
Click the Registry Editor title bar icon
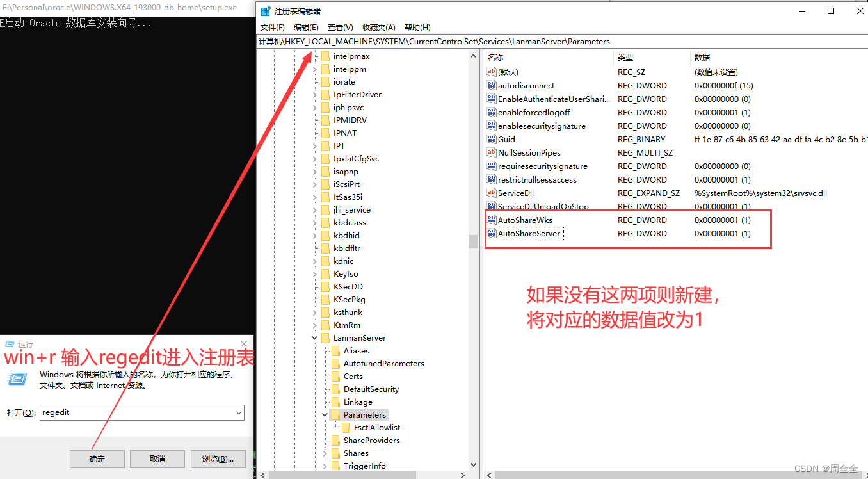tap(266, 11)
